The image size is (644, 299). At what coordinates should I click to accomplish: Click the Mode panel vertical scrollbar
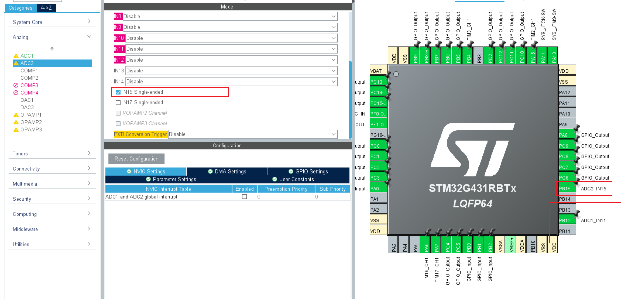click(x=350, y=100)
